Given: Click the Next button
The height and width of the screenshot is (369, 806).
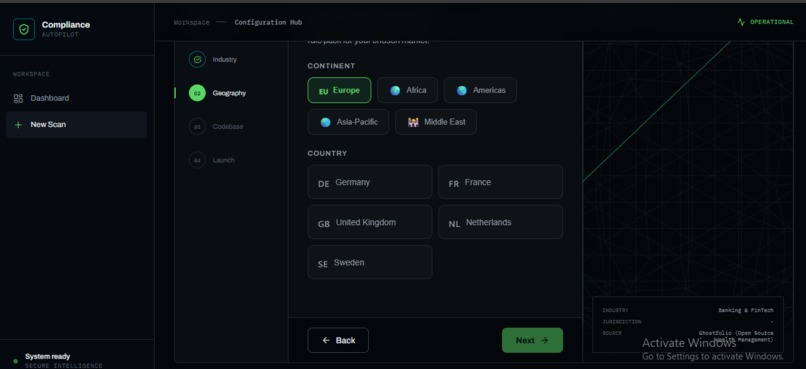Looking at the screenshot, I should 532,340.
